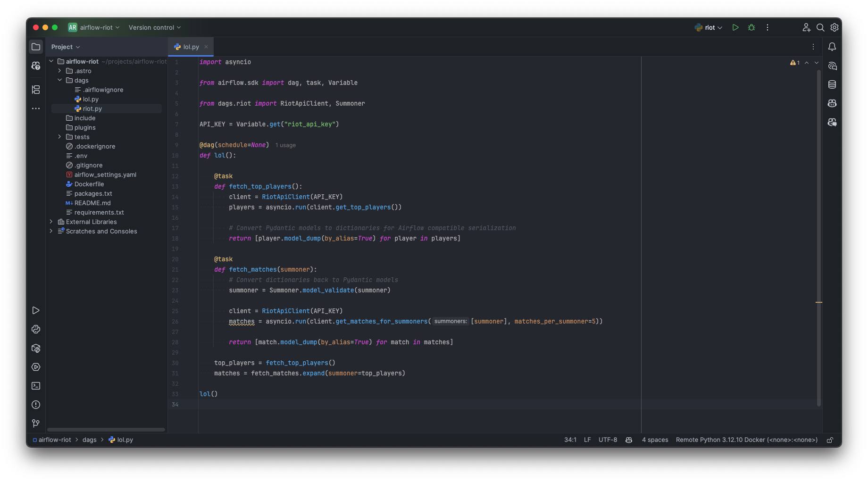Viewport: 868px width, 482px height.
Task: Click the Debug bug icon
Action: click(751, 28)
